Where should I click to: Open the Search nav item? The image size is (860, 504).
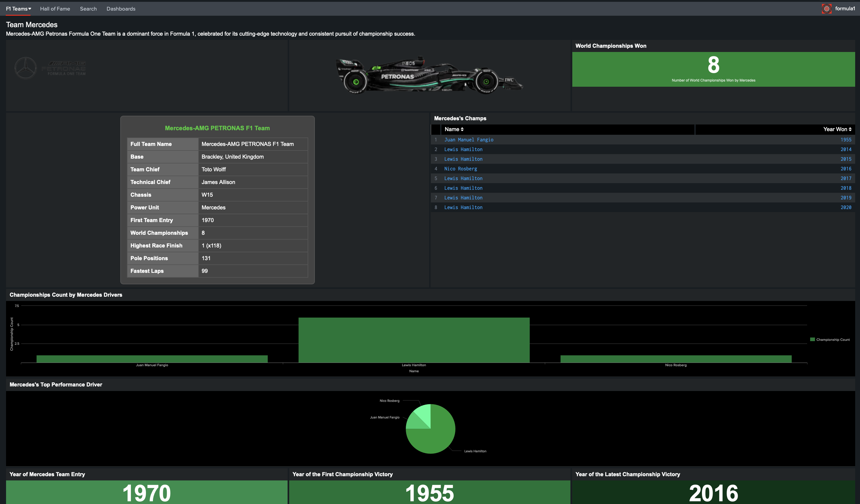tap(89, 9)
